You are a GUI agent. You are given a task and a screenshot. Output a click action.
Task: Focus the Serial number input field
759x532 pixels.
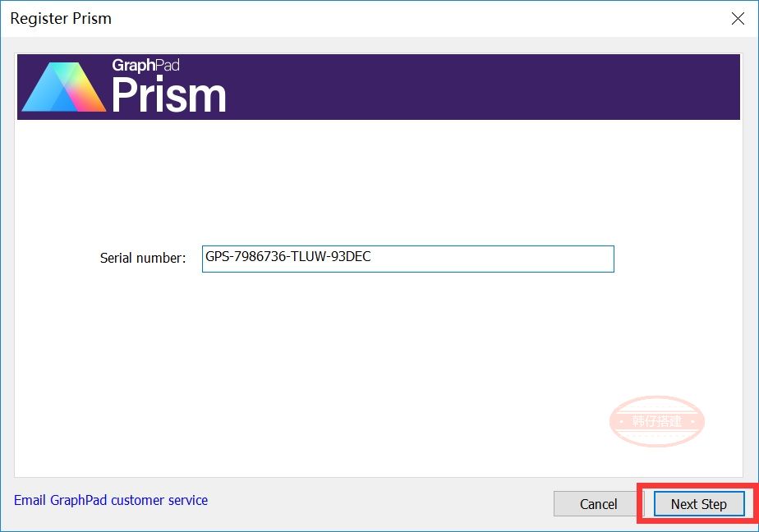pyautogui.click(x=408, y=259)
